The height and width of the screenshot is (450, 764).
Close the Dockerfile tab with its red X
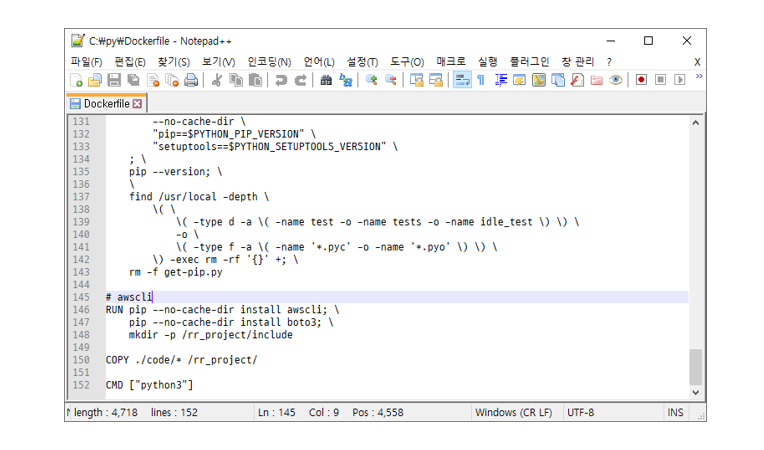(137, 104)
